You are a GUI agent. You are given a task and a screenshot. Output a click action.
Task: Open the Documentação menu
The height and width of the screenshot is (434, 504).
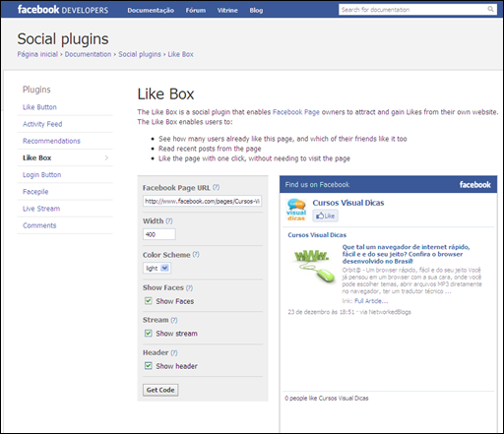(x=151, y=10)
